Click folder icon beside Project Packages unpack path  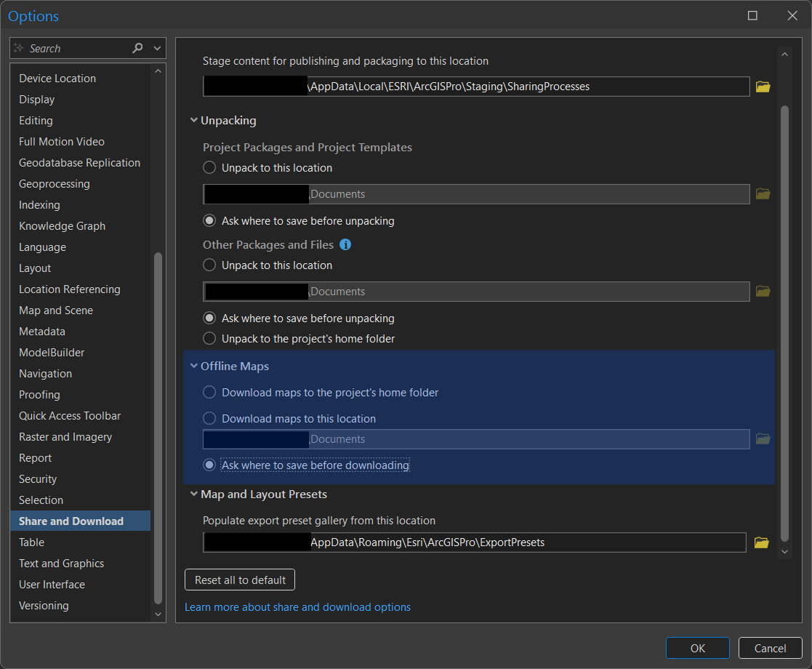762,194
